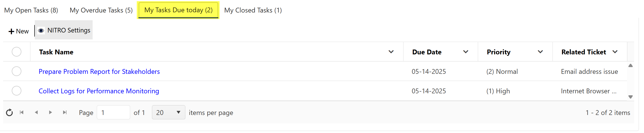The image size is (644, 133).
Task: Open the Task Name column menu
Action: [391, 52]
